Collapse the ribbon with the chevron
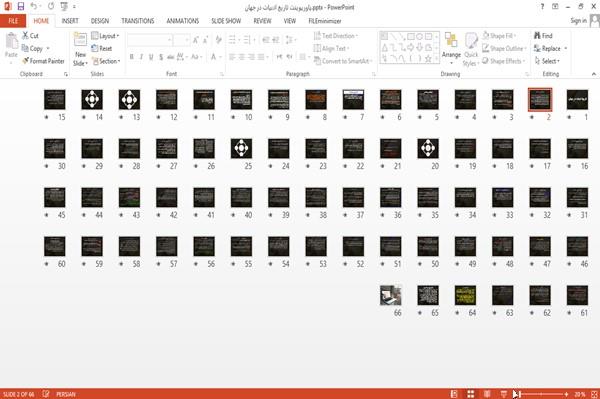The width and height of the screenshot is (600, 399). 594,74
